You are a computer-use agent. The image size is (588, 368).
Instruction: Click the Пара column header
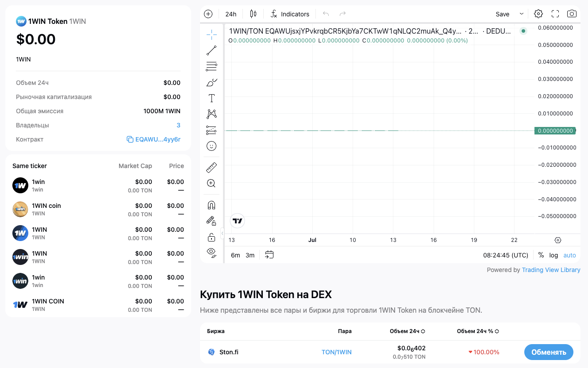[345, 331]
